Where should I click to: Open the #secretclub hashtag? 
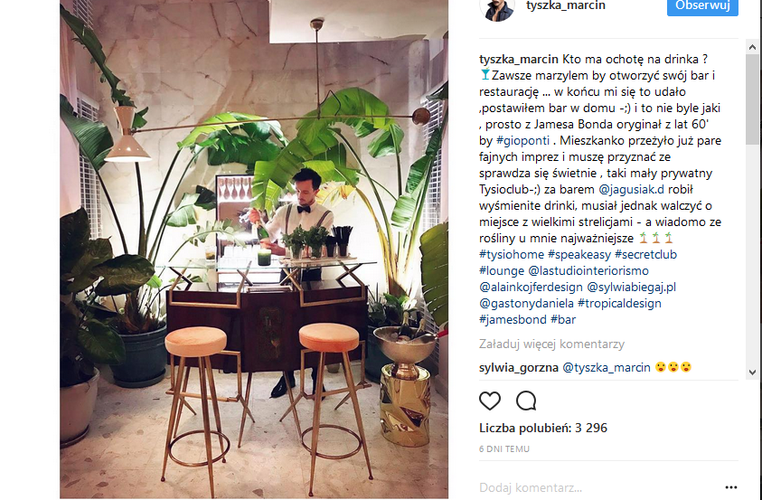pos(646,255)
